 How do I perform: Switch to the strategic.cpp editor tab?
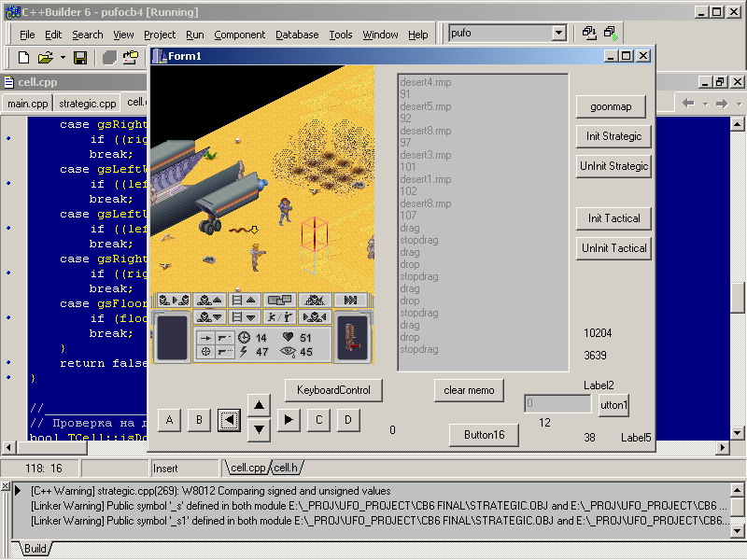tap(87, 104)
